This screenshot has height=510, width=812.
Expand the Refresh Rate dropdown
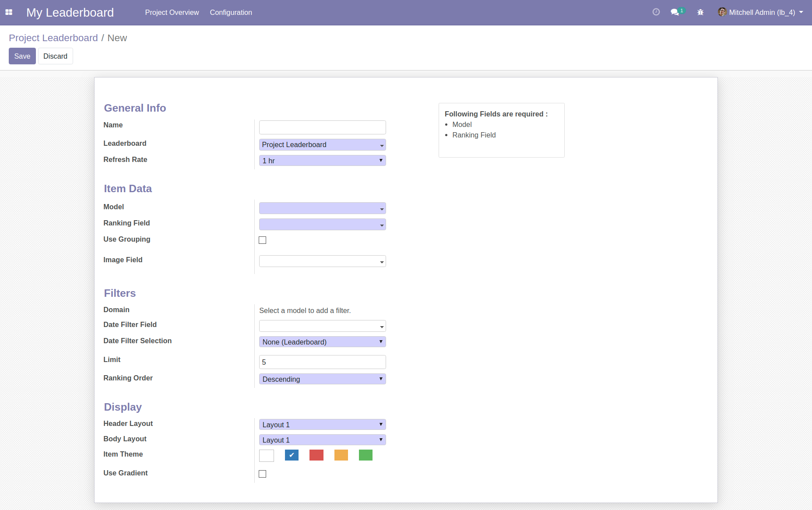tap(322, 161)
